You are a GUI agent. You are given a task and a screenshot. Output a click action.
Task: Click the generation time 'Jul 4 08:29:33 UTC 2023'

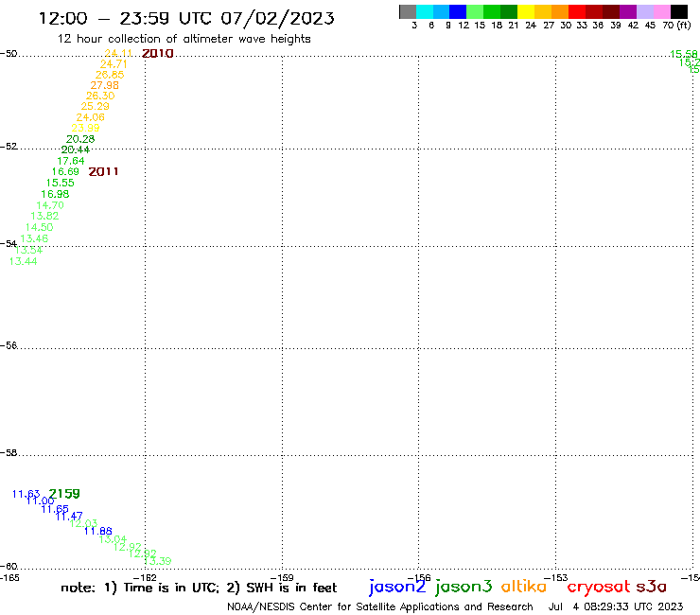click(x=616, y=607)
